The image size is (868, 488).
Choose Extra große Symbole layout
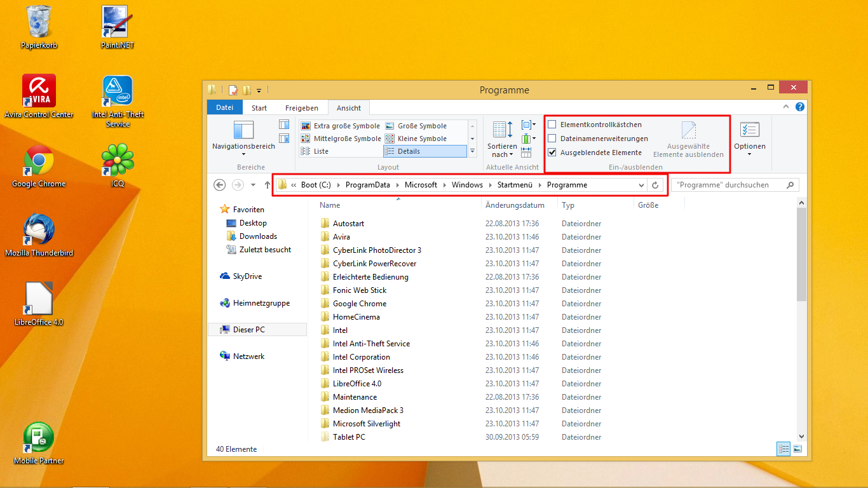pyautogui.click(x=341, y=126)
